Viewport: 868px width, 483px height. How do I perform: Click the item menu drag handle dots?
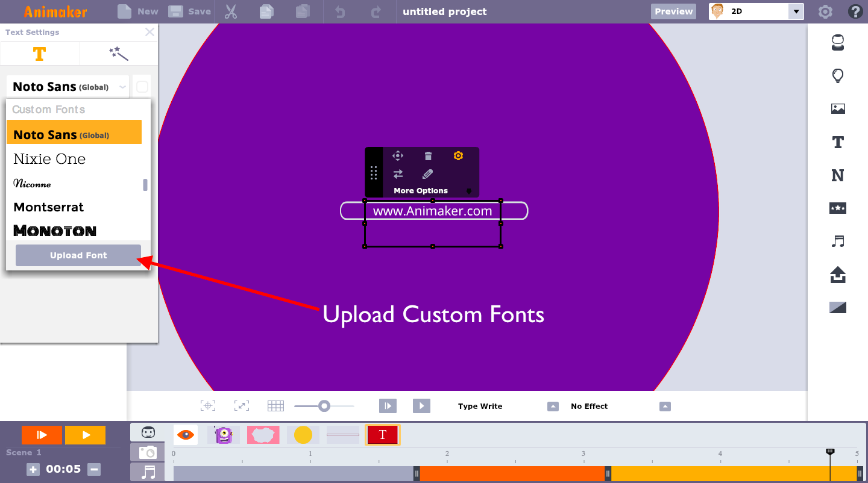[374, 173]
